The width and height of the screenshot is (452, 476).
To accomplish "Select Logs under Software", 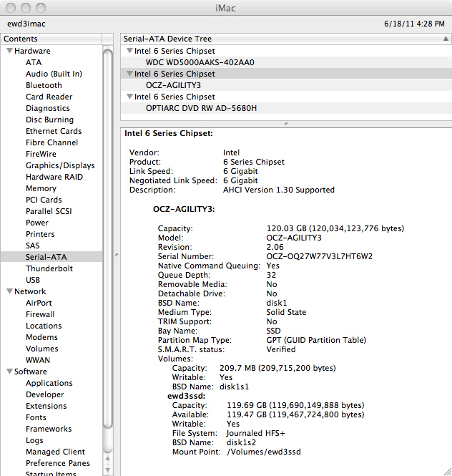I will [x=34, y=440].
